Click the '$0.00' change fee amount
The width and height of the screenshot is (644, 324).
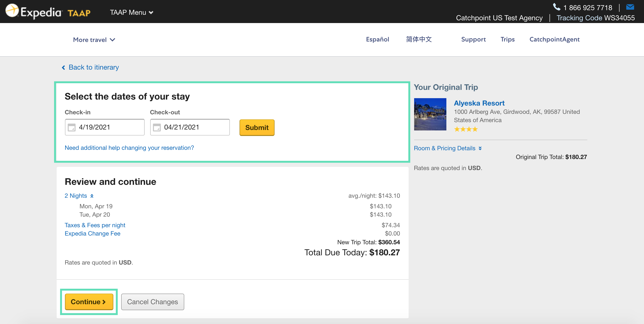point(392,233)
